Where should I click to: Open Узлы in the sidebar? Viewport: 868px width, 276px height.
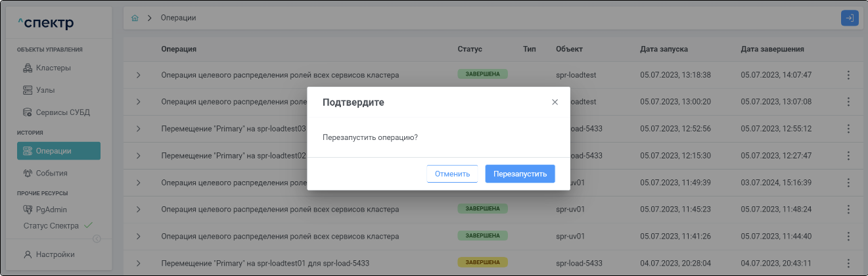point(49,90)
